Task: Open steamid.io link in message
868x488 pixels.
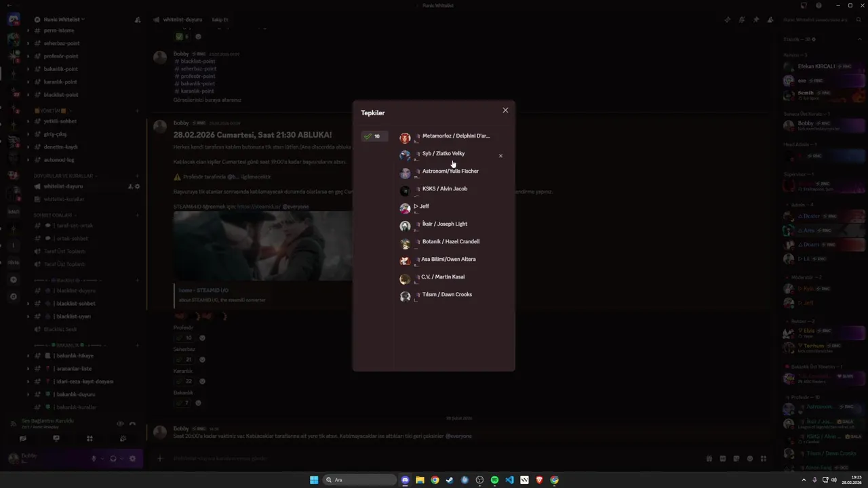Action: [x=258, y=207]
